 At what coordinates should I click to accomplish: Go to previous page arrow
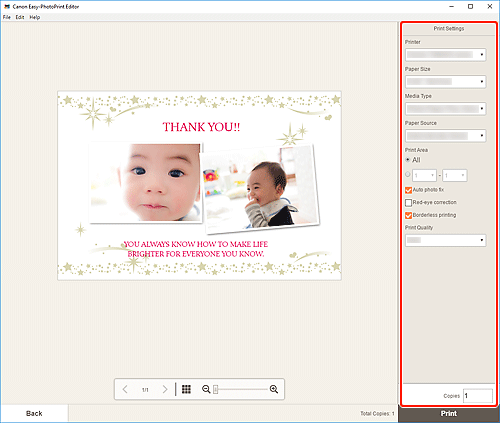125,389
